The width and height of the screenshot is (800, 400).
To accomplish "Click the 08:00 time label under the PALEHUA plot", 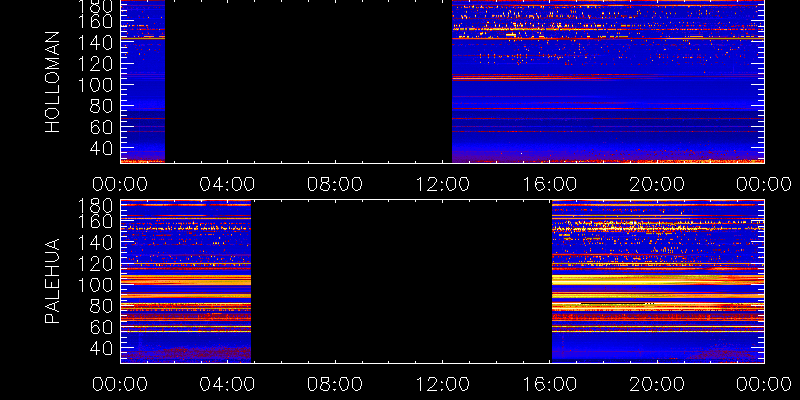I will click(335, 384).
